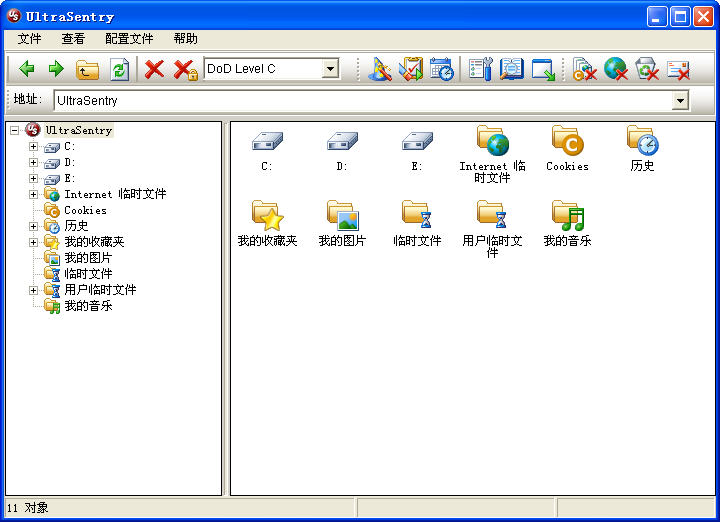Click the clipboard checkmark task icon
Image resolution: width=720 pixels, height=522 pixels.
coord(411,69)
